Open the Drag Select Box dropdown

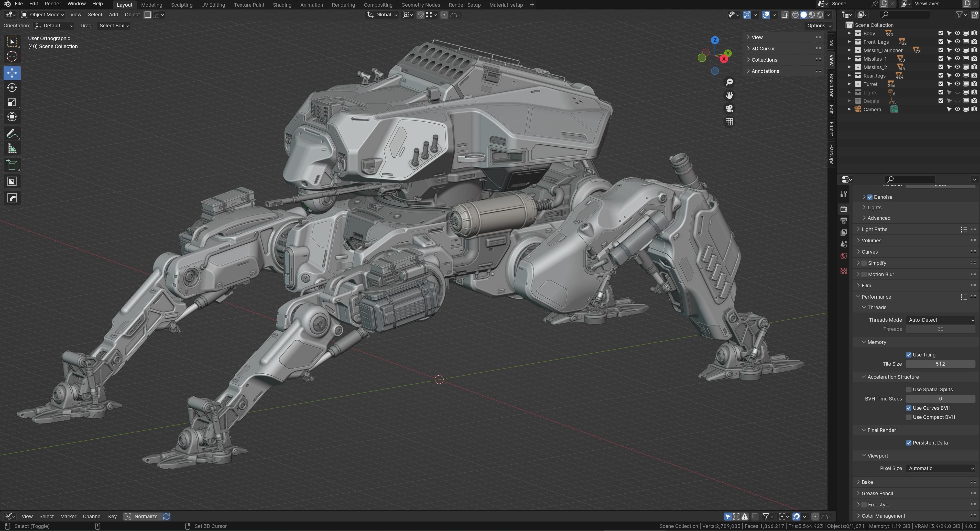[114, 26]
